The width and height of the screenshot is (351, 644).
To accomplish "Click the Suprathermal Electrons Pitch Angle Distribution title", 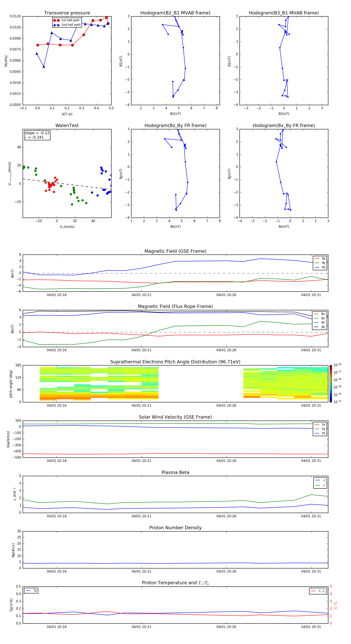I will point(175,362).
